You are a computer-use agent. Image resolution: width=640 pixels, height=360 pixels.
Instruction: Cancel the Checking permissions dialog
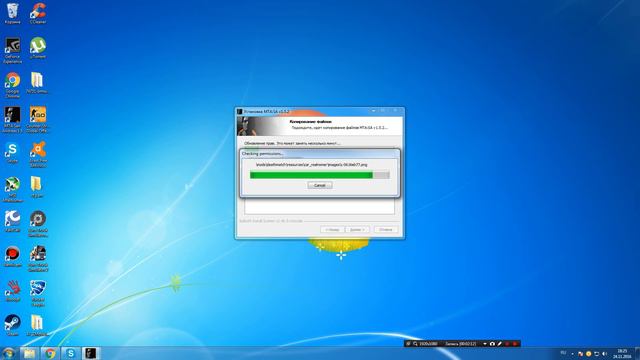pyautogui.click(x=320, y=185)
